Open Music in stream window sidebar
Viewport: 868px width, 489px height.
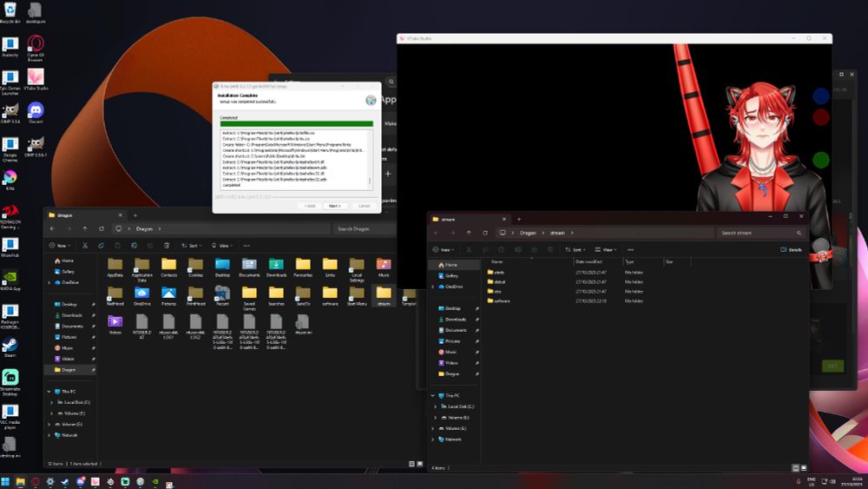tap(451, 353)
